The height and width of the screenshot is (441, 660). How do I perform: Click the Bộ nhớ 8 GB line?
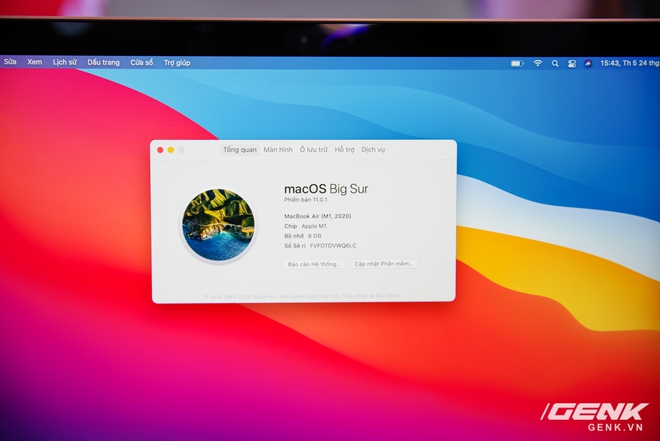click(303, 236)
